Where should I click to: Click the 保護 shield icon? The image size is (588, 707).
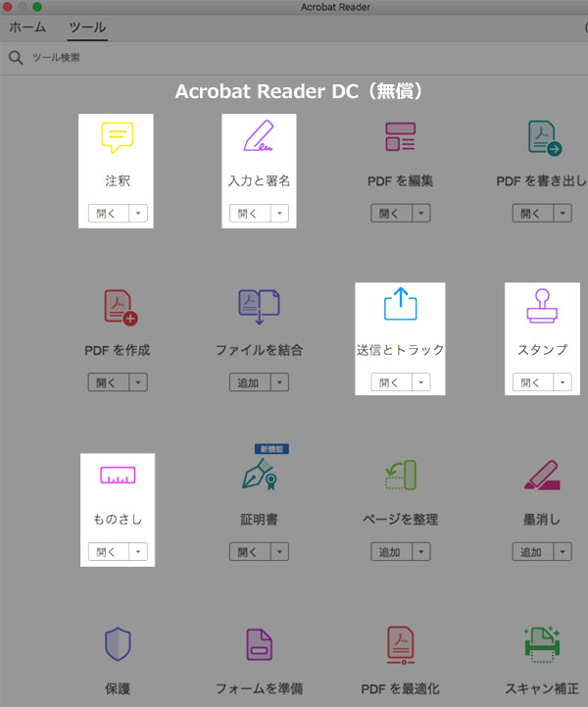pyautogui.click(x=118, y=644)
